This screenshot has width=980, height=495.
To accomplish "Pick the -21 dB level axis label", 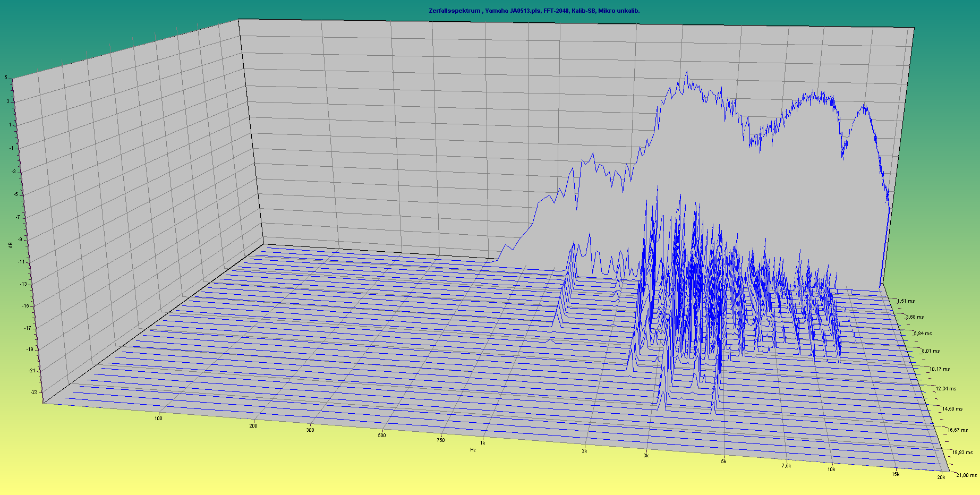I will [32, 371].
